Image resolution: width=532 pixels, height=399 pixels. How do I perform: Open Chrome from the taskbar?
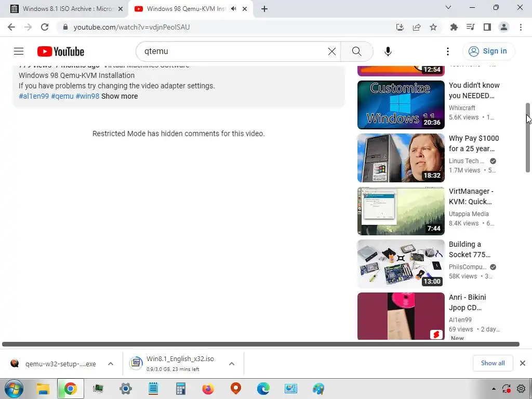click(70, 389)
